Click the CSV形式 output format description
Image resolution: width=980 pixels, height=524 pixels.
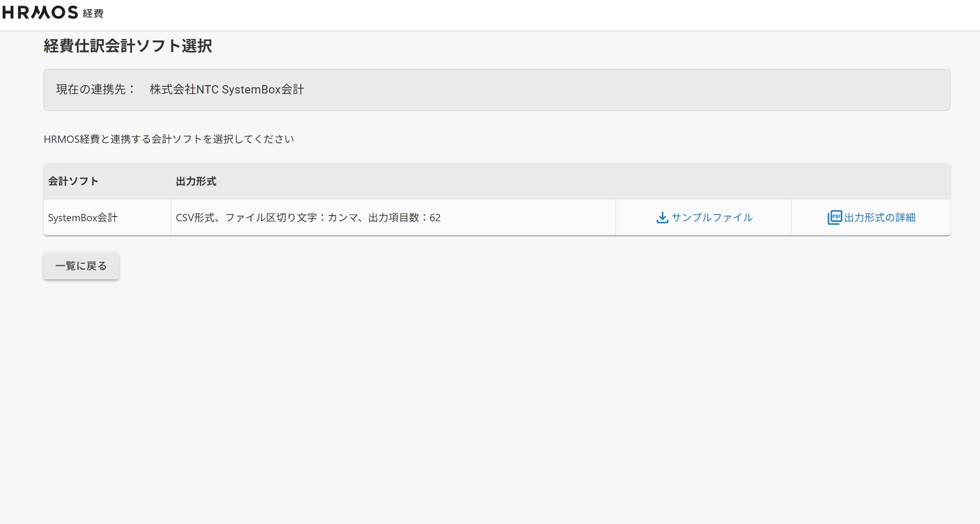click(x=308, y=218)
